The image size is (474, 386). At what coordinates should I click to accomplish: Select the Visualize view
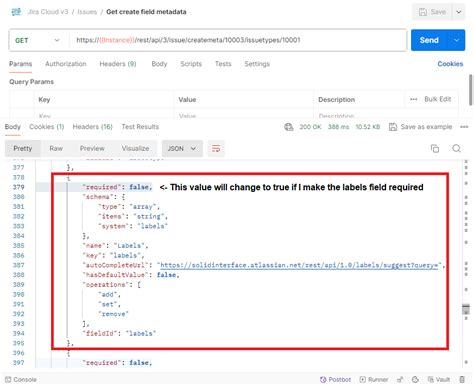coord(135,148)
